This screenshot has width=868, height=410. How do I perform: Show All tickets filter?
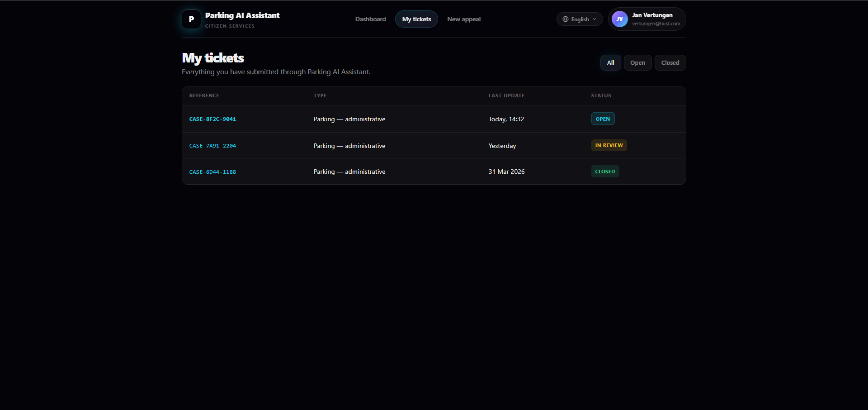[610, 63]
